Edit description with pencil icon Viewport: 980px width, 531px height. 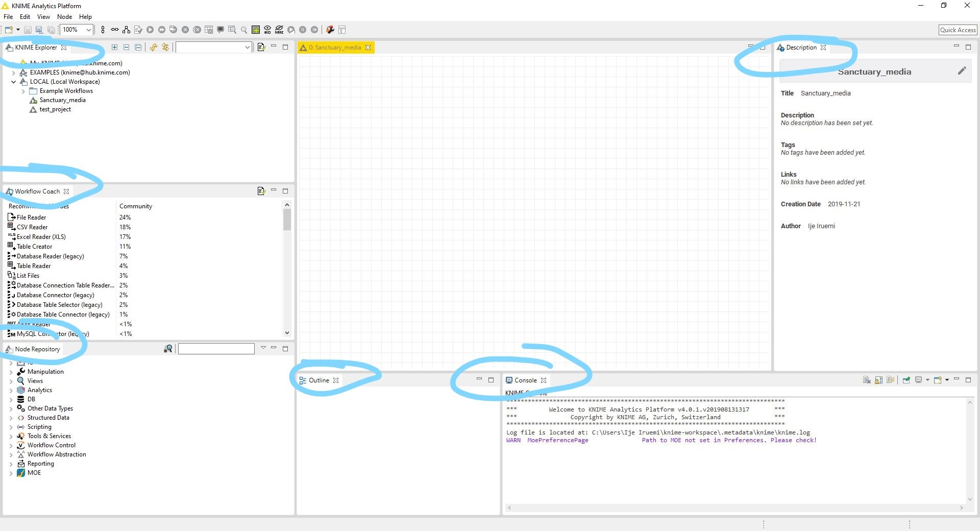click(x=962, y=71)
